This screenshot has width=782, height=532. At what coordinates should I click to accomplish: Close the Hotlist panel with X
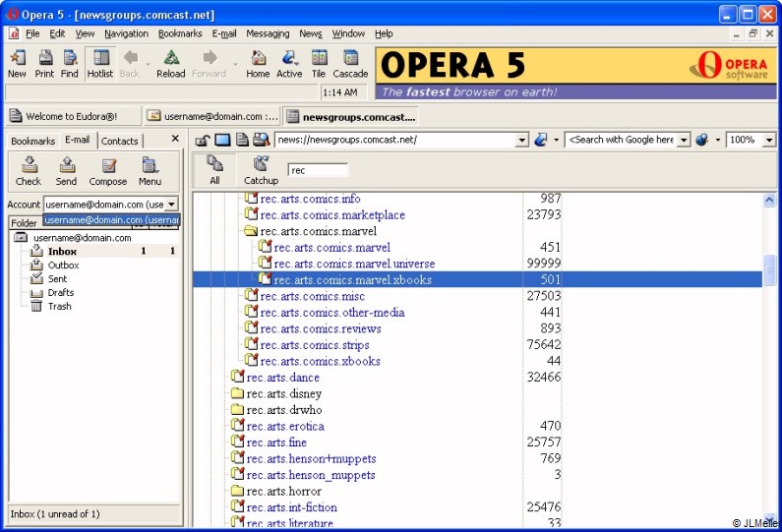coord(175,139)
